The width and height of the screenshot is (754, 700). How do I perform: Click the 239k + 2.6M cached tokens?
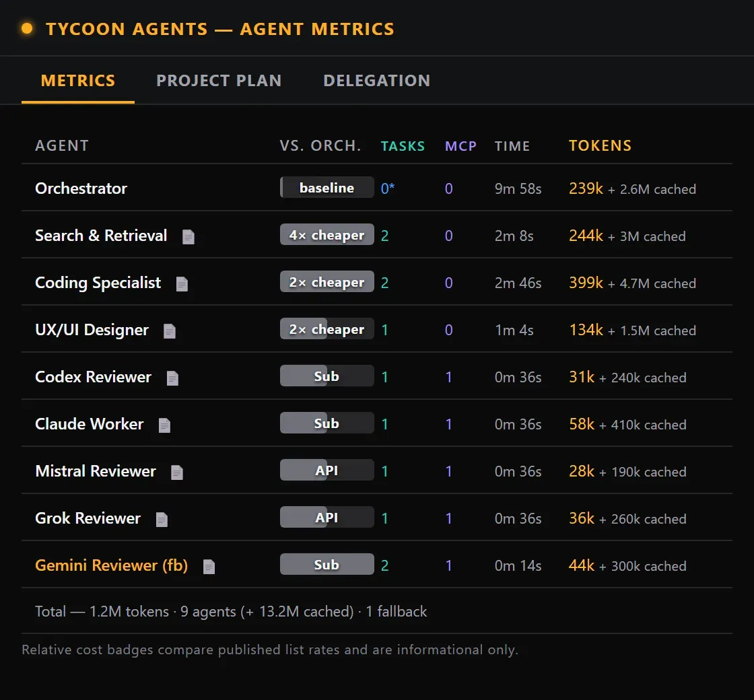(x=632, y=188)
